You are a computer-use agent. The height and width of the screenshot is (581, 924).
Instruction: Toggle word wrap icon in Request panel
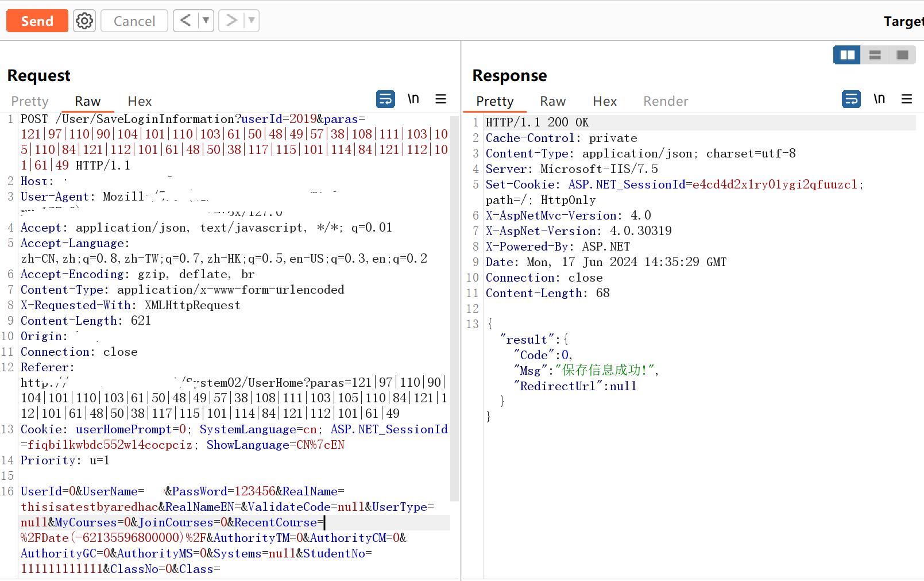(x=385, y=99)
